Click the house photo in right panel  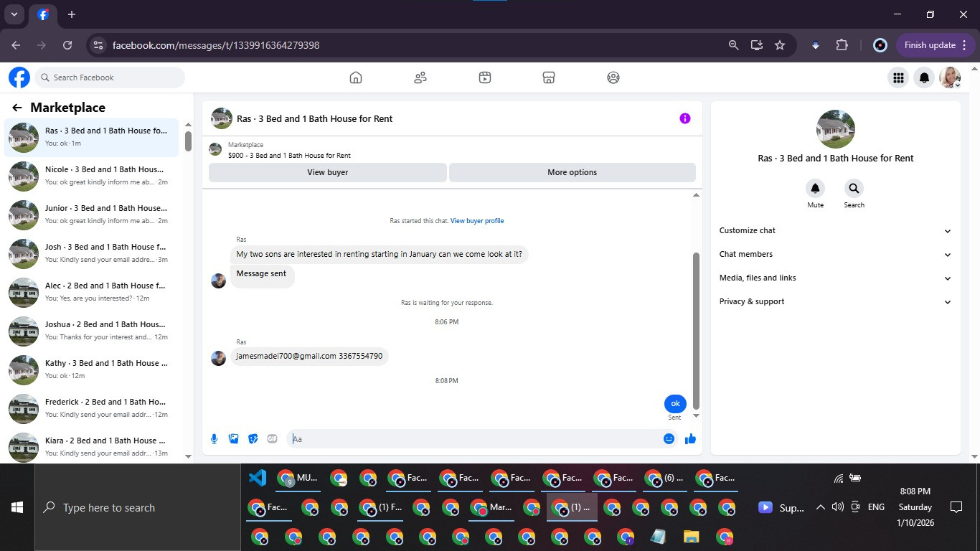click(836, 129)
